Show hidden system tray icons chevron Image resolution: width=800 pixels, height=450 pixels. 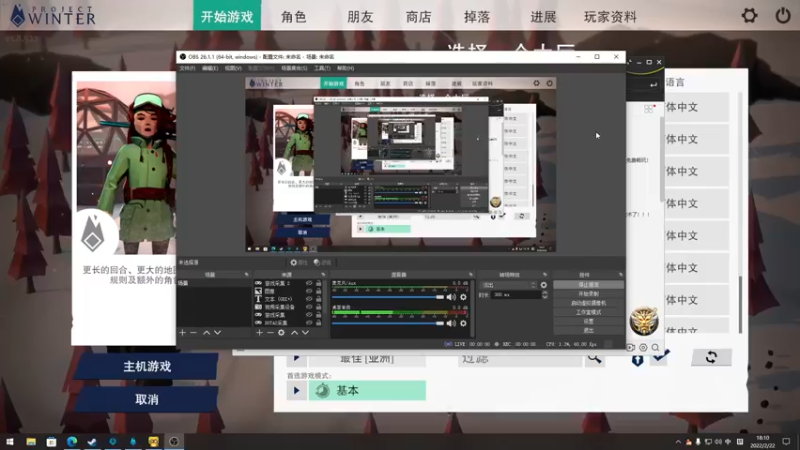[678, 442]
